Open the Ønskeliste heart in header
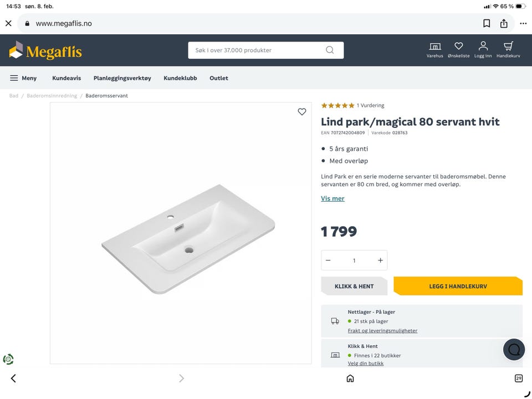The width and height of the screenshot is (532, 399). click(x=458, y=47)
